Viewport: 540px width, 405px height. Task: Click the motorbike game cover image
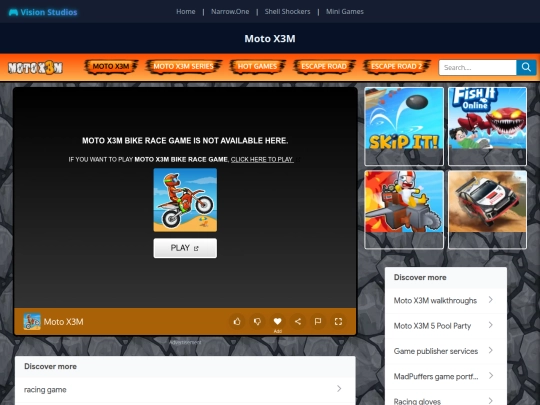(x=185, y=200)
